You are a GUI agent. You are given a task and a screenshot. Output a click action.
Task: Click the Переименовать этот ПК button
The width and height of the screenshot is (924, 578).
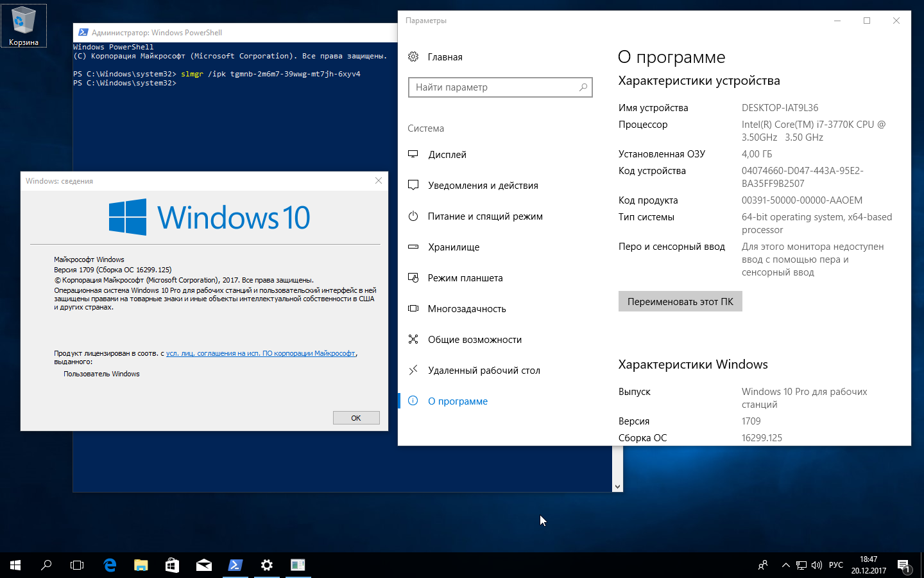tap(680, 301)
